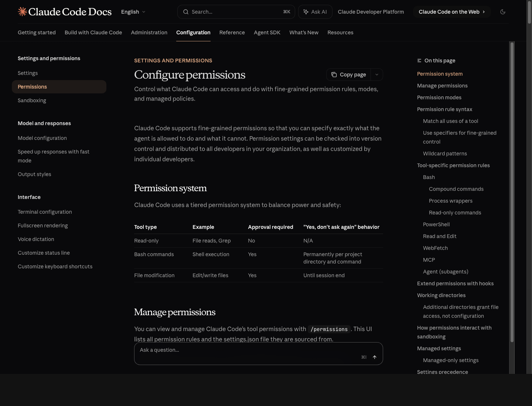This screenshot has width=532, height=406.
Task: Open the Reference tab
Action: [232, 32]
